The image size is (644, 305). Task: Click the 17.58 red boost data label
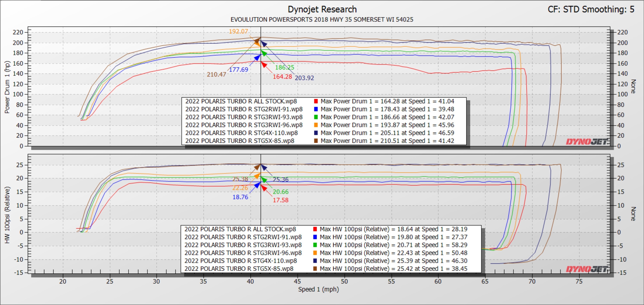point(281,200)
